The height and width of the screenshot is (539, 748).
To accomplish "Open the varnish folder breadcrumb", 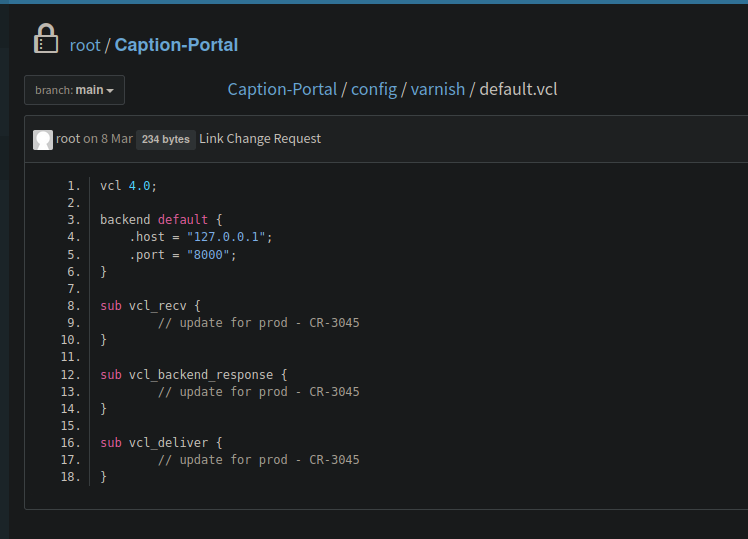I will (438, 89).
